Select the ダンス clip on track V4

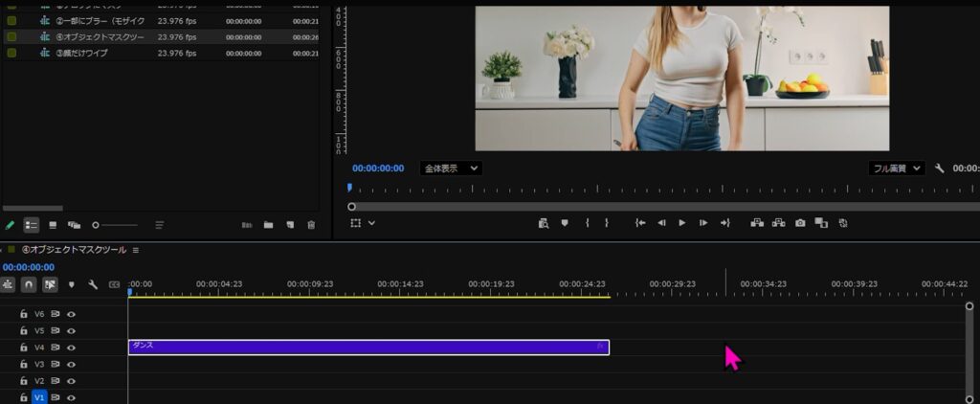tap(368, 348)
